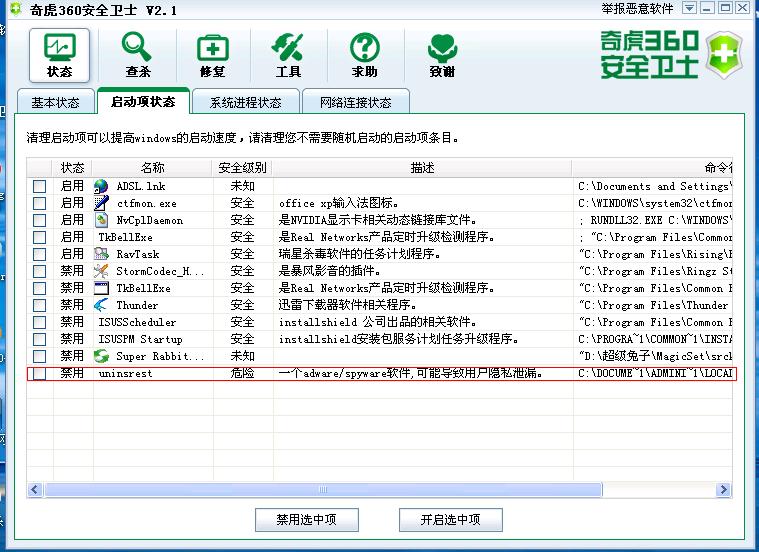Screen dimensions: 759x552
Task: Select the ISUSPM Startup row name
Action: click(140, 339)
